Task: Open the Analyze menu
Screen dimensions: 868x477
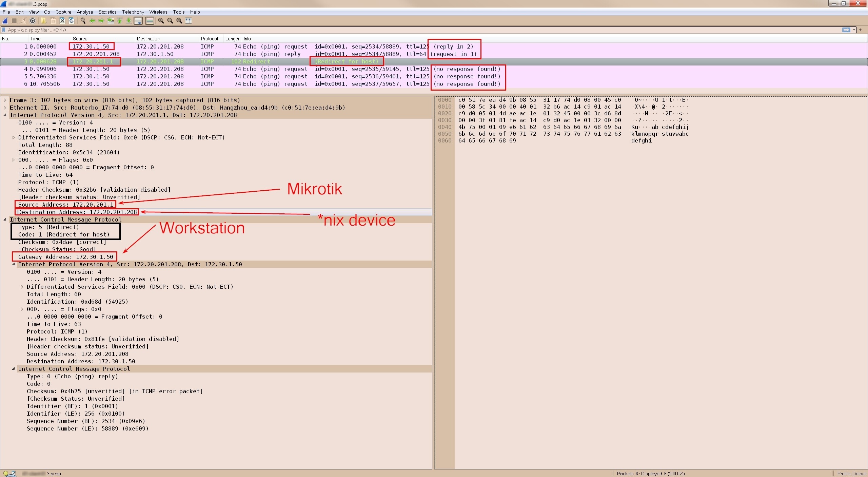Action: pos(85,12)
